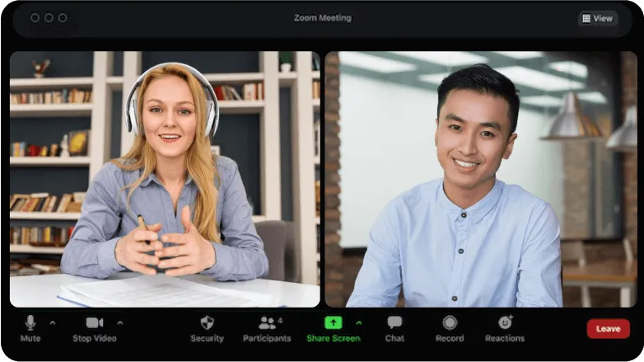This screenshot has height=362, width=644.
Task: Start recording with the Record icon
Action: 450,323
